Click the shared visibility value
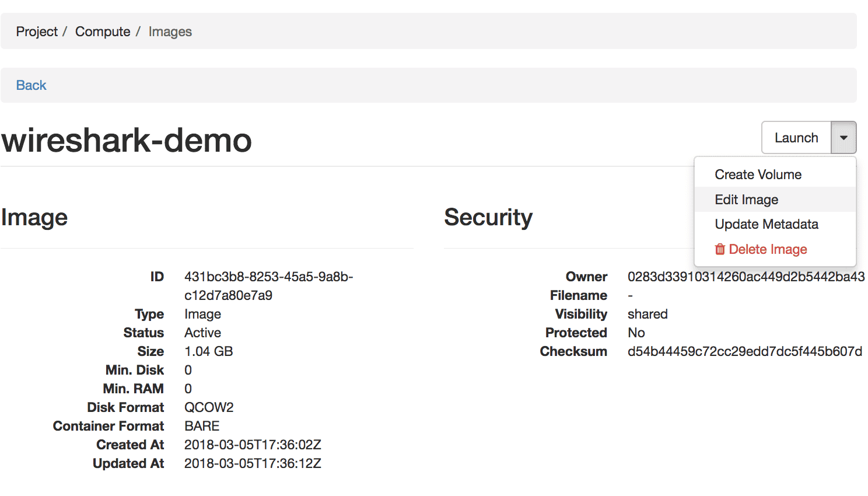The height and width of the screenshot is (496, 868). click(647, 314)
